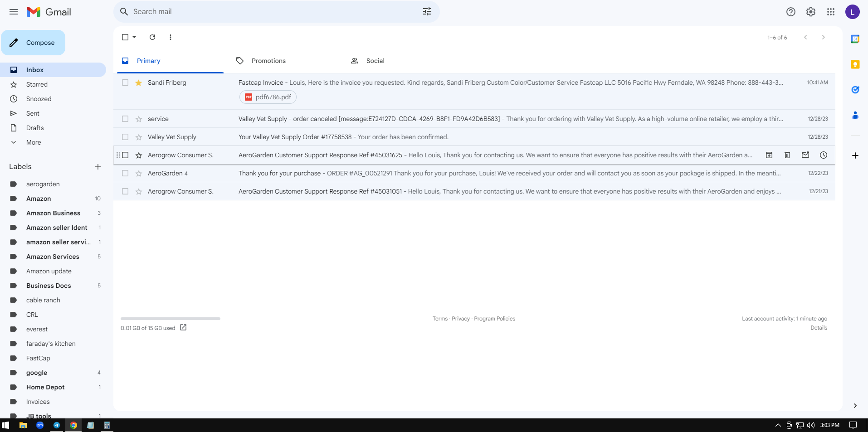Star the Valley Vet Supply email
Viewport: 868px width, 432px height.
[139, 137]
